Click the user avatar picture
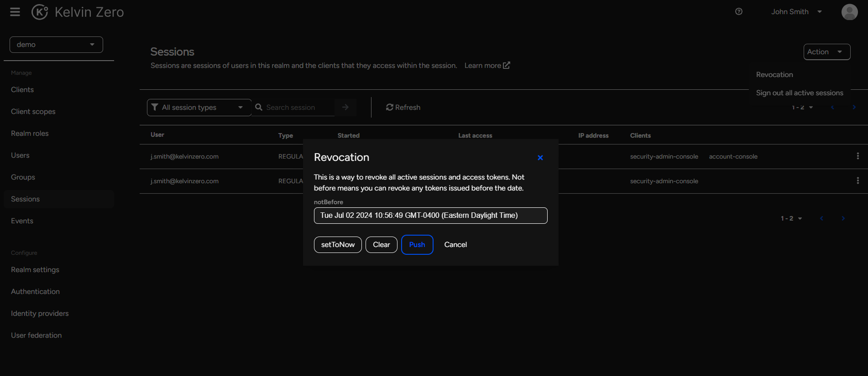This screenshot has height=376, width=868. pyautogui.click(x=849, y=12)
